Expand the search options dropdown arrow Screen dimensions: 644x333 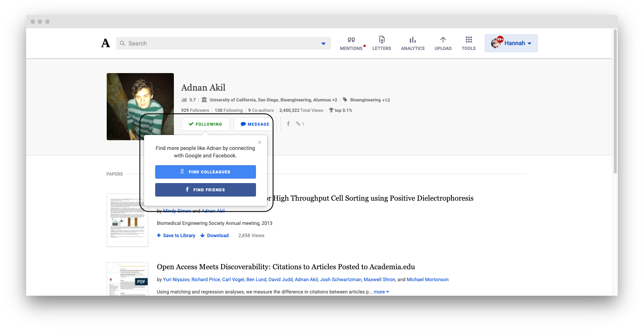pyautogui.click(x=323, y=44)
